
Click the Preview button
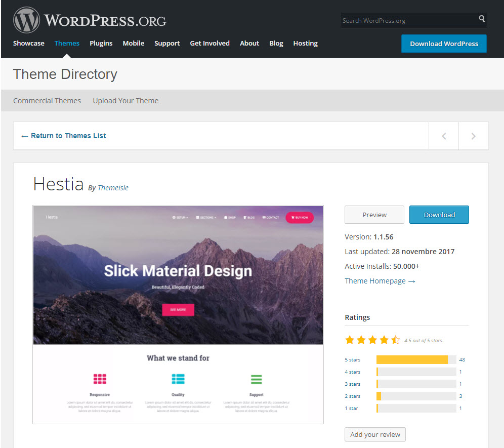[374, 215]
